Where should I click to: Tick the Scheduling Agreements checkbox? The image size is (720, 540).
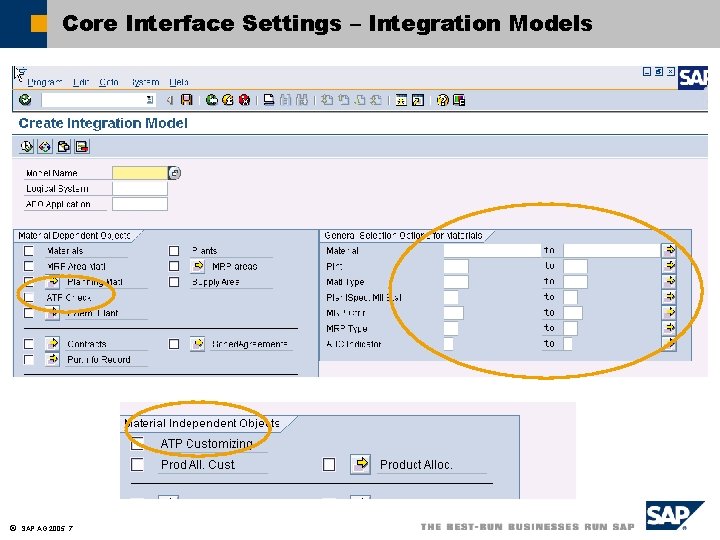coord(174,344)
